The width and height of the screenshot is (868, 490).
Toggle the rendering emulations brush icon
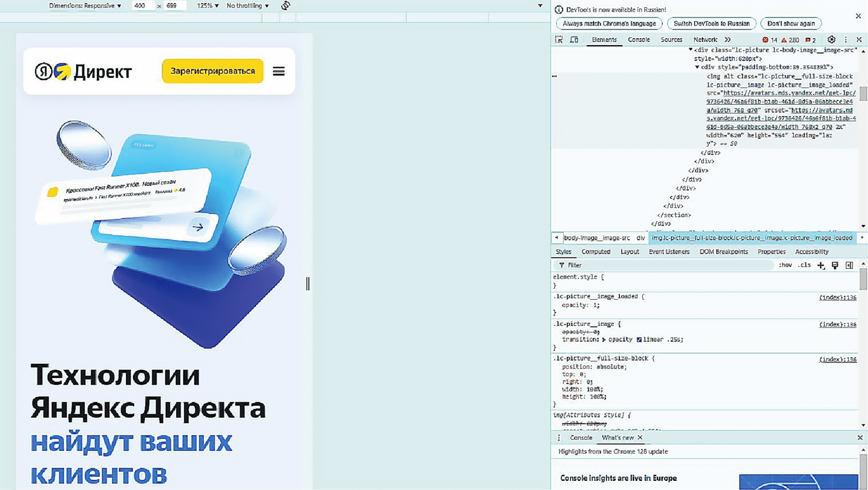pyautogui.click(x=835, y=266)
